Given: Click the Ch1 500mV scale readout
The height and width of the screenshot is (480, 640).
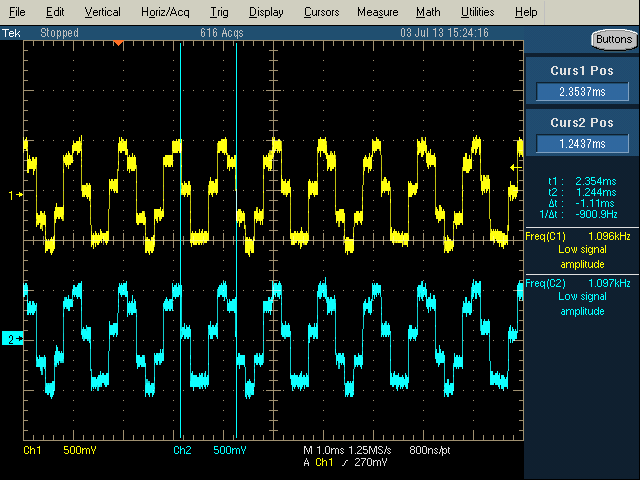Looking at the screenshot, I should coord(60,450).
